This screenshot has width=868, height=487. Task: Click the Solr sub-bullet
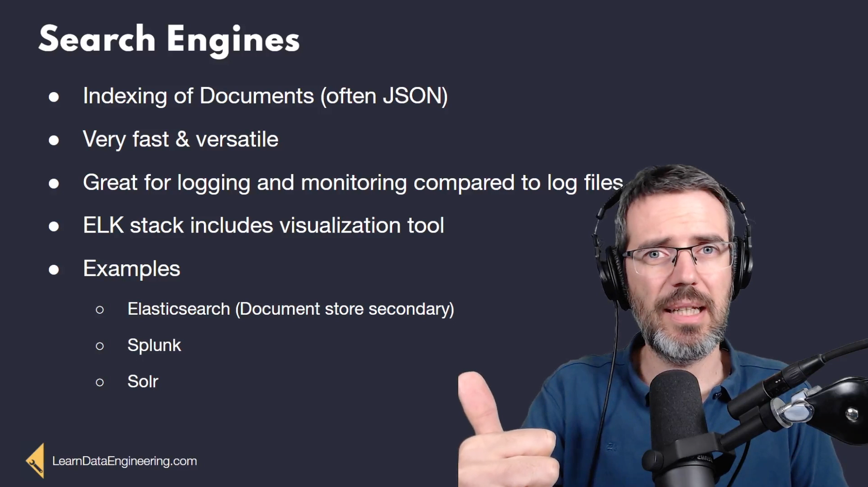coord(143,382)
